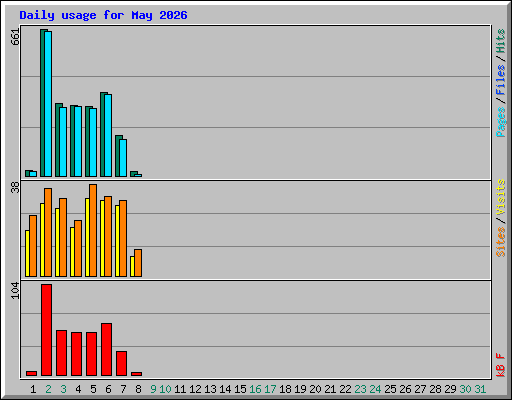Image resolution: width=512 pixels, height=400 pixels.
Task: Click day label '2' on the x-axis
Action: pos(48,389)
